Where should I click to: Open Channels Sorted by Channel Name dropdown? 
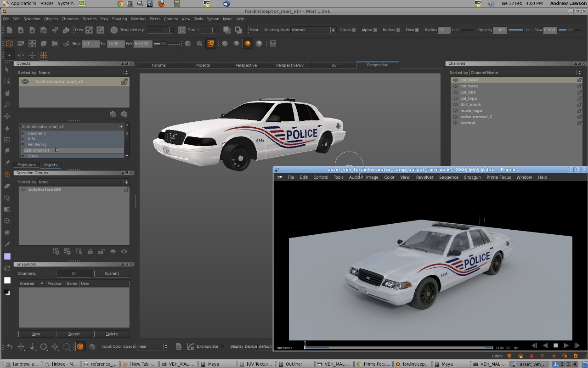pyautogui.click(x=526, y=73)
